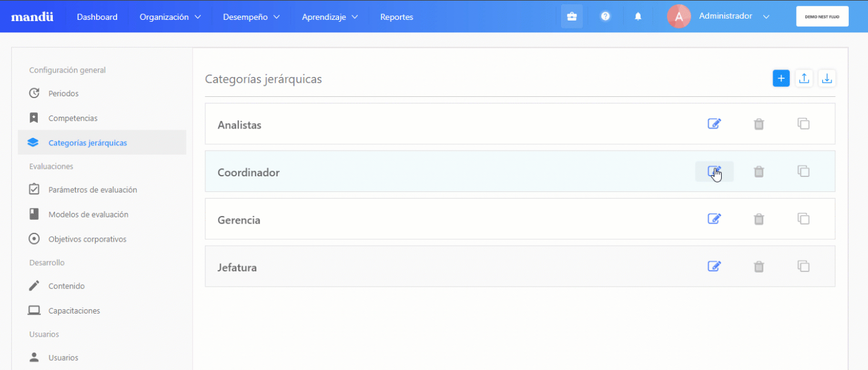Click the mandü logo
The width and height of the screenshot is (868, 370).
(x=32, y=17)
